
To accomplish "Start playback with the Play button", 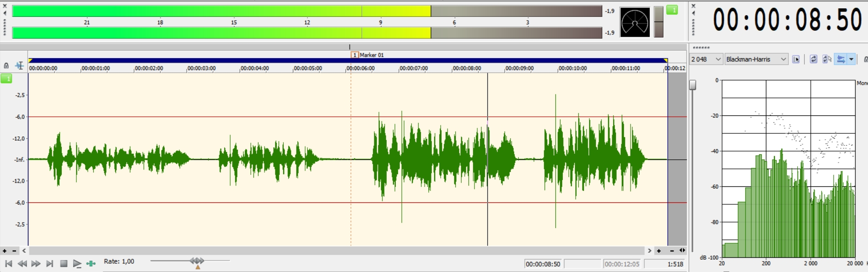I will pyautogui.click(x=77, y=263).
